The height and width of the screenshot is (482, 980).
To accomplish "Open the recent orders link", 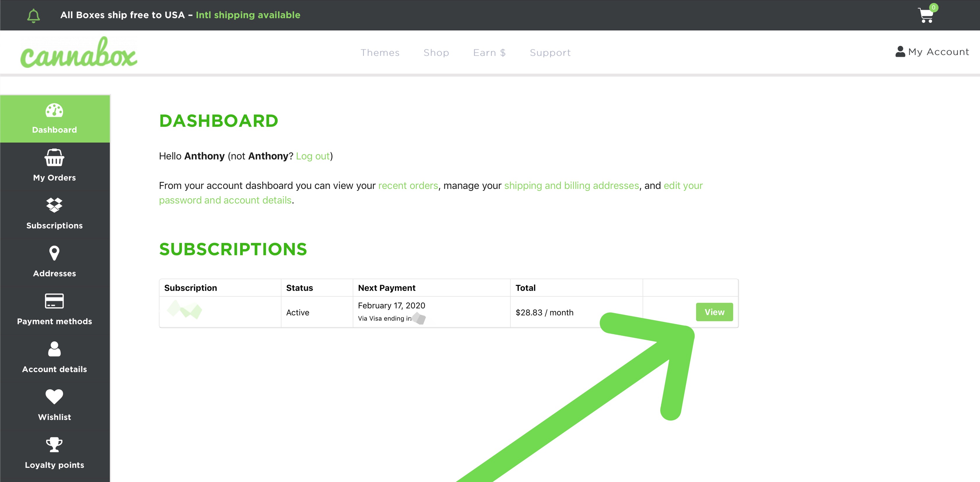I will tap(408, 186).
